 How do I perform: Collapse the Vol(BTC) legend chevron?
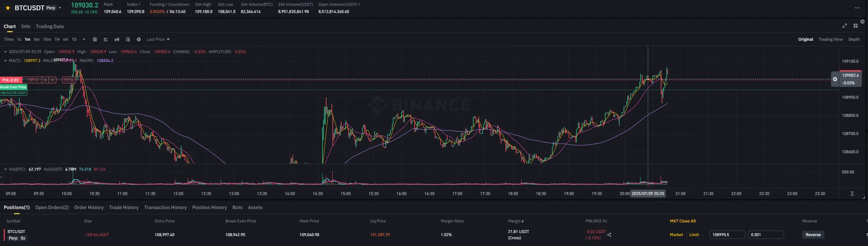[5, 169]
